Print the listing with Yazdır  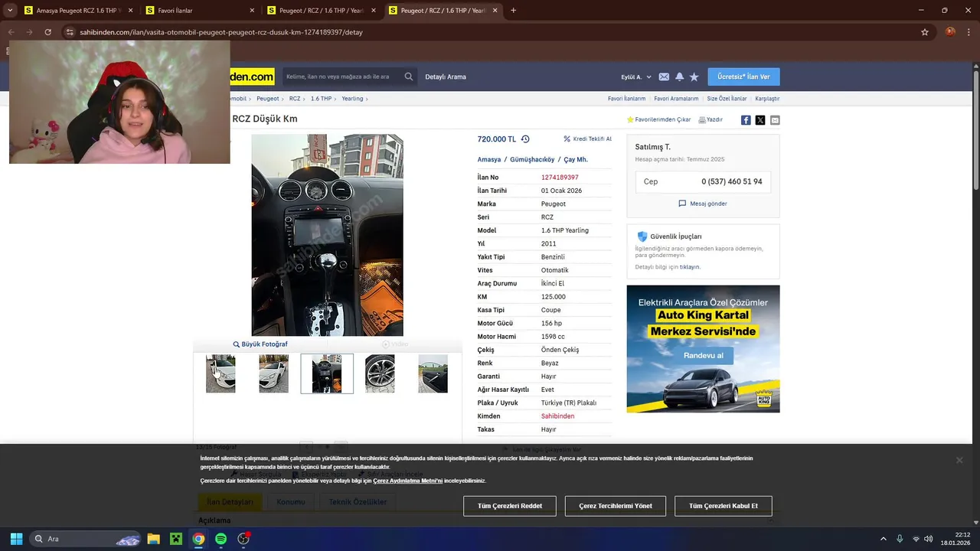pos(710,119)
